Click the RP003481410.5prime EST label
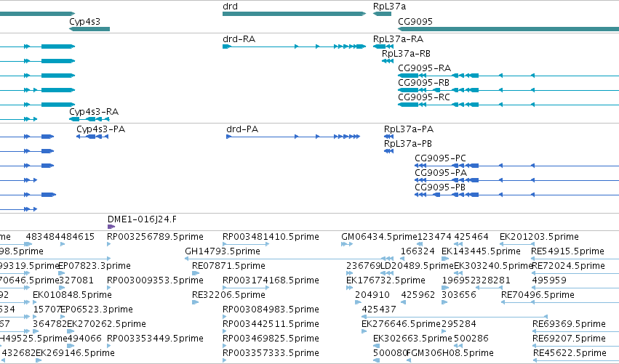Viewport: 619px width, 364px height. [x=271, y=237]
